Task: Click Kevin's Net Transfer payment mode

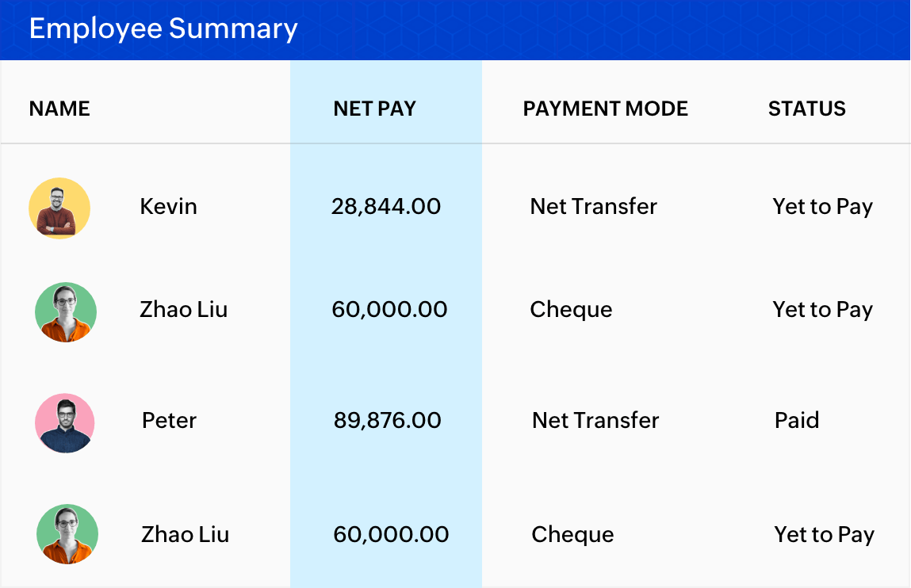Action: (593, 207)
